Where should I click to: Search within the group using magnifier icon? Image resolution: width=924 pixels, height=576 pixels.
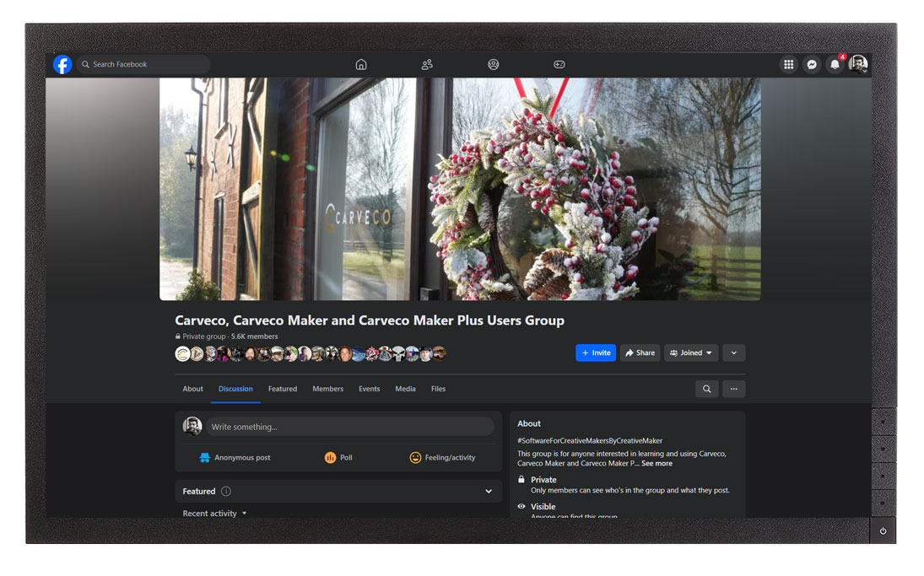[x=706, y=389]
